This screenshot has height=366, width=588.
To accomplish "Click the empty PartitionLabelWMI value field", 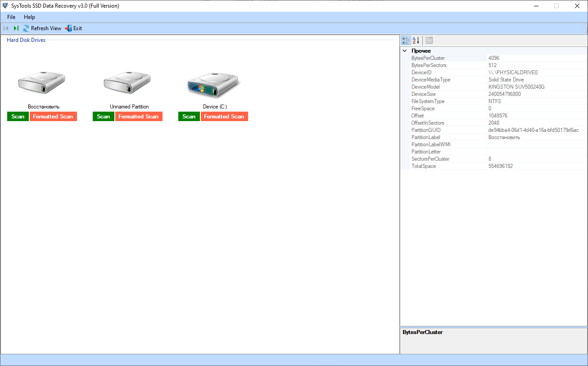I will click(537, 145).
